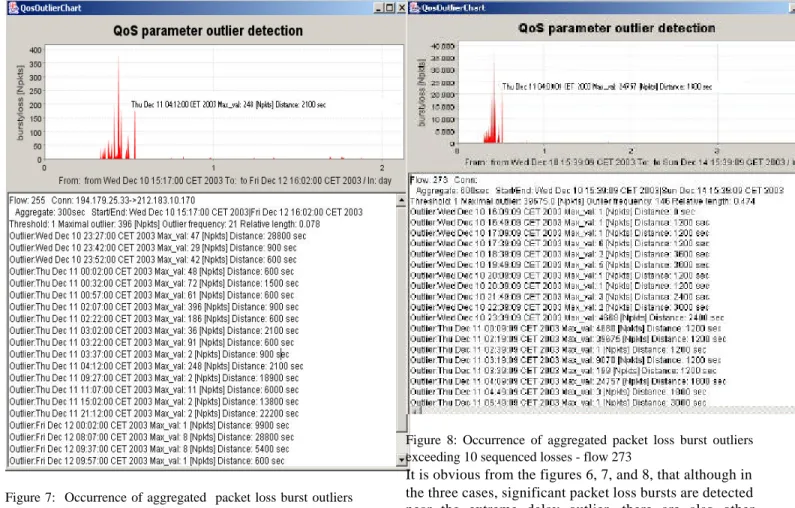Select right window outlier Thu Dec 11 05:49:09
The width and height of the screenshot is (795, 508).
558,403
